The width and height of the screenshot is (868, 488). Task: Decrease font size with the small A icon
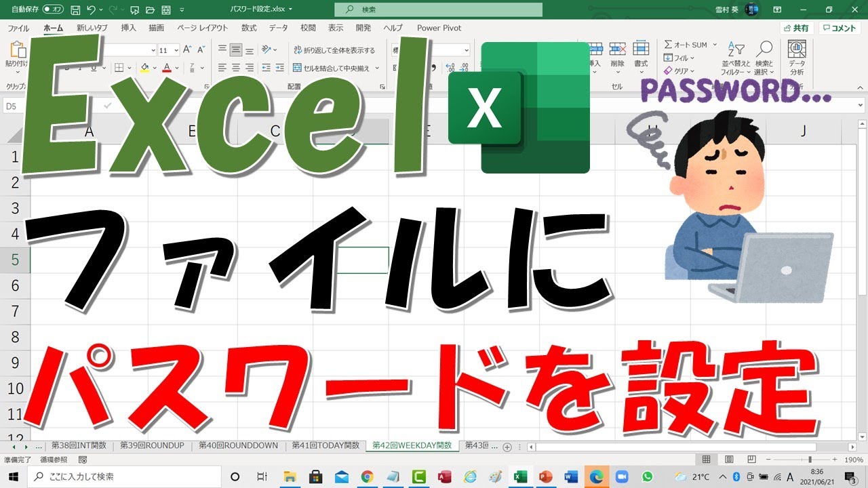[200, 50]
